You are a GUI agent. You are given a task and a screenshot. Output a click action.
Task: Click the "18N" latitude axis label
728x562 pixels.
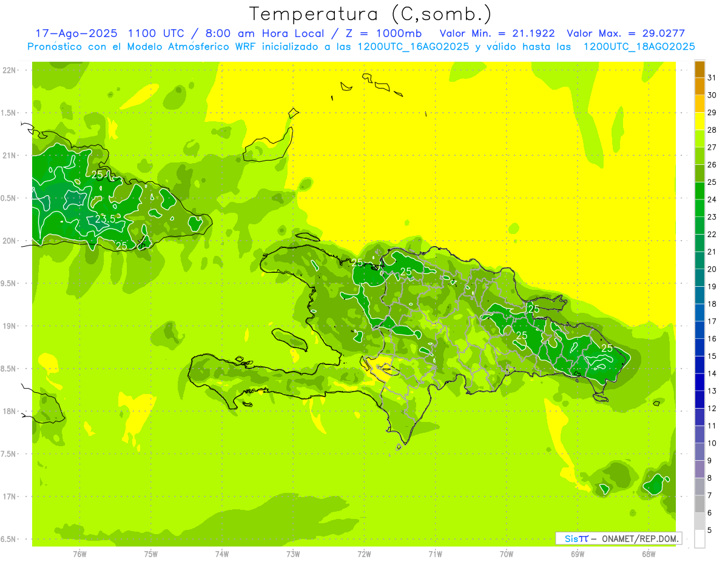click(9, 412)
